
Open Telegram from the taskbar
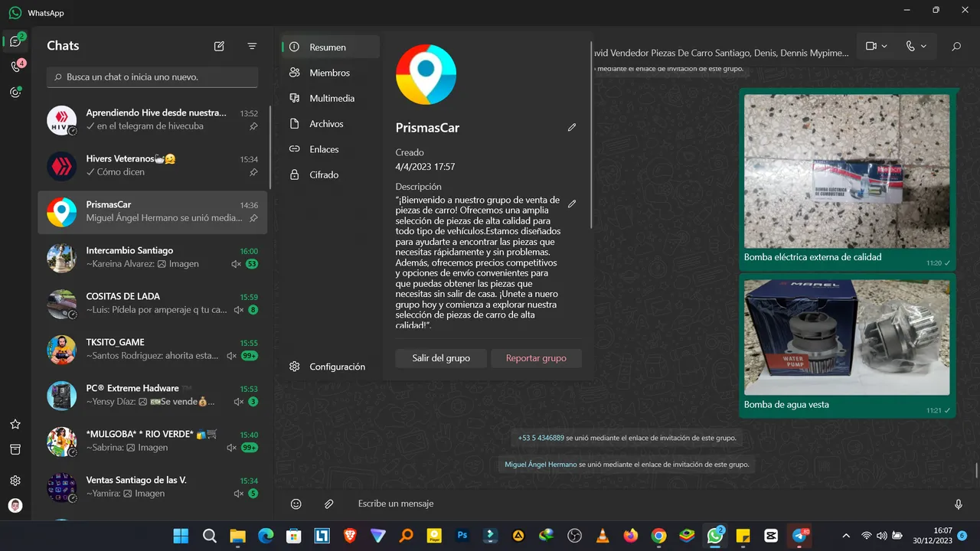[x=800, y=536]
